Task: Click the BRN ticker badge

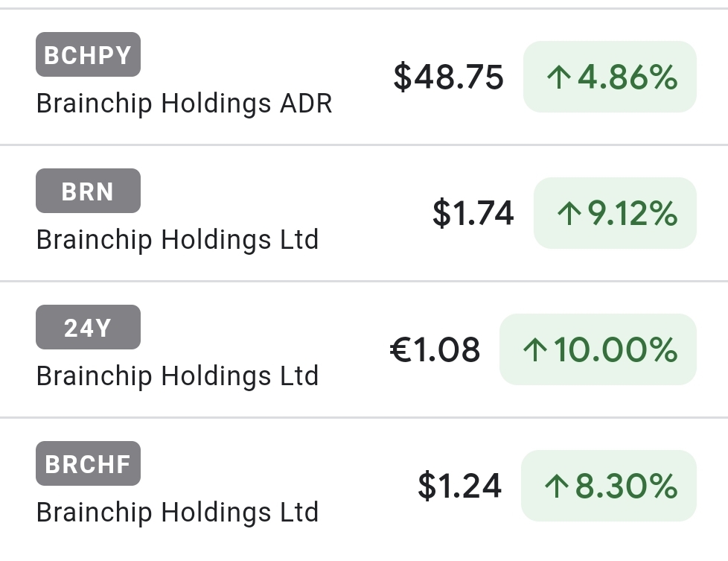Action: tap(88, 191)
